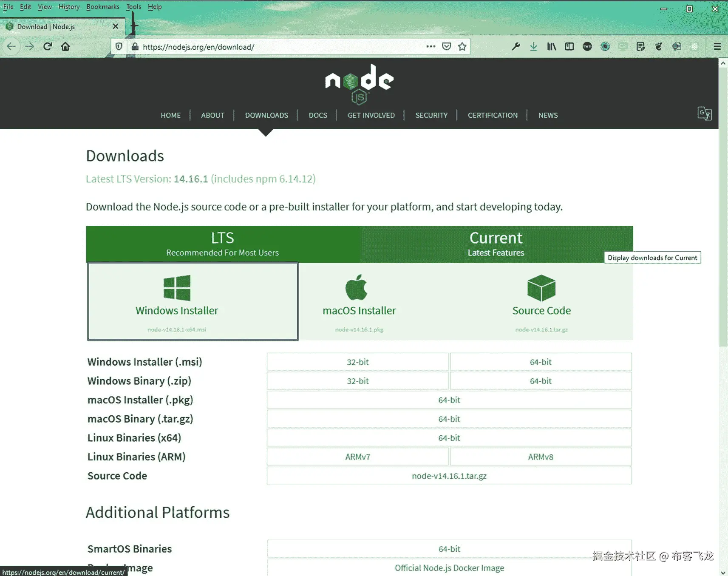The image size is (728, 576).
Task: Open the NEWS navigation link
Action: (x=548, y=115)
